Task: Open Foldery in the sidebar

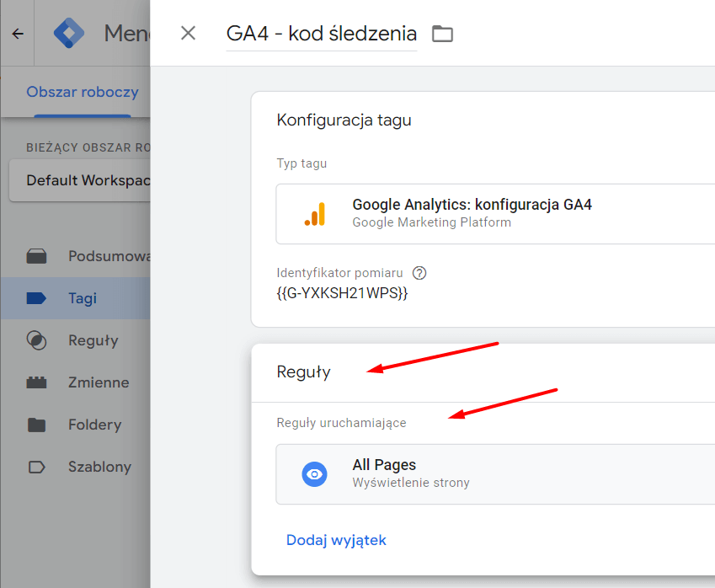Action: tap(76, 425)
